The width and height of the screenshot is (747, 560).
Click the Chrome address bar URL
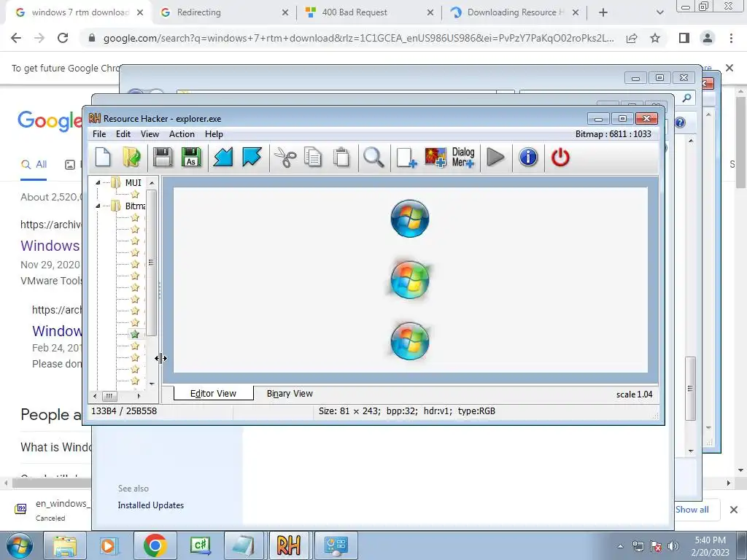point(359,38)
